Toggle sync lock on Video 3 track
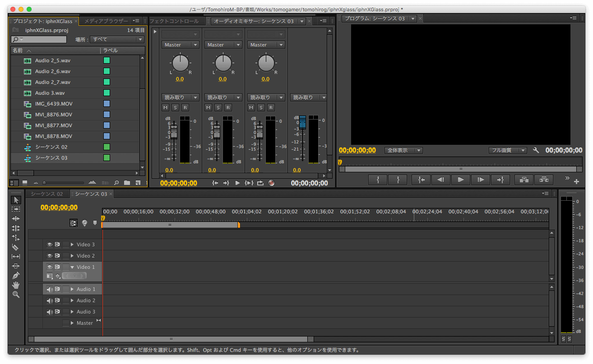This screenshot has height=364, width=593. click(57, 244)
